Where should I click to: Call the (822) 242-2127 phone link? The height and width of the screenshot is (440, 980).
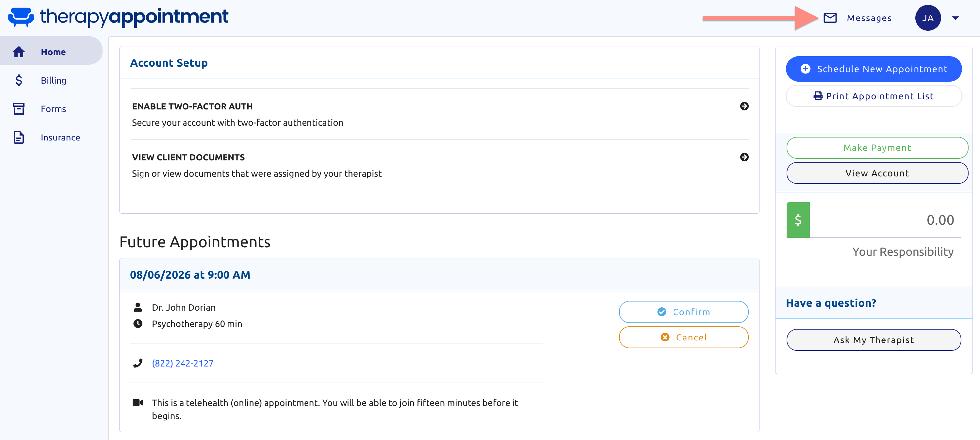pyautogui.click(x=183, y=363)
